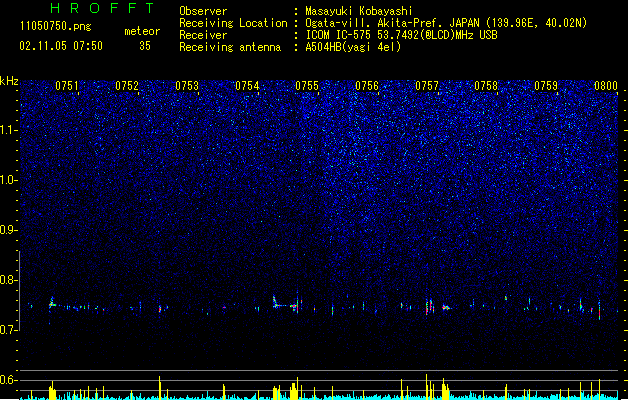The image size is (629, 400).
Task: Click the 0752 time marker
Action: pos(127,86)
